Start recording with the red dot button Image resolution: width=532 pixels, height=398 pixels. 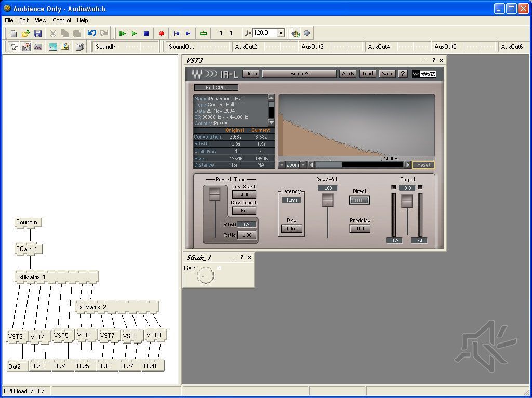(162, 33)
